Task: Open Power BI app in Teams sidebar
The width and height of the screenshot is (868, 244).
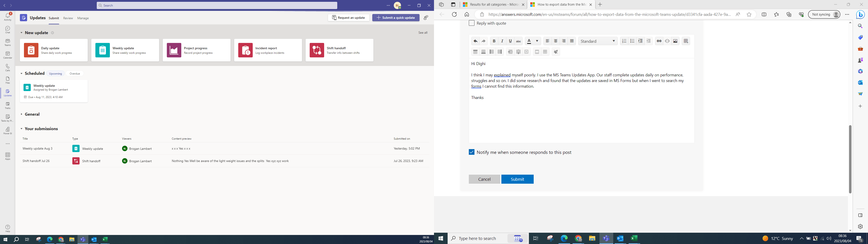Action: coord(7,131)
